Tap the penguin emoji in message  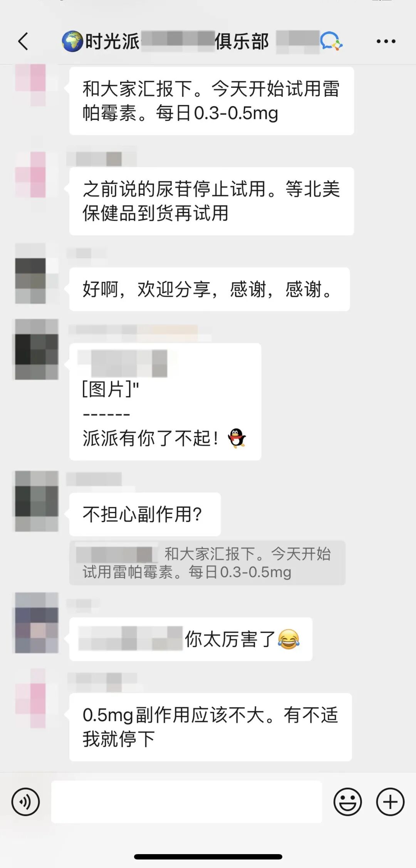click(x=237, y=438)
